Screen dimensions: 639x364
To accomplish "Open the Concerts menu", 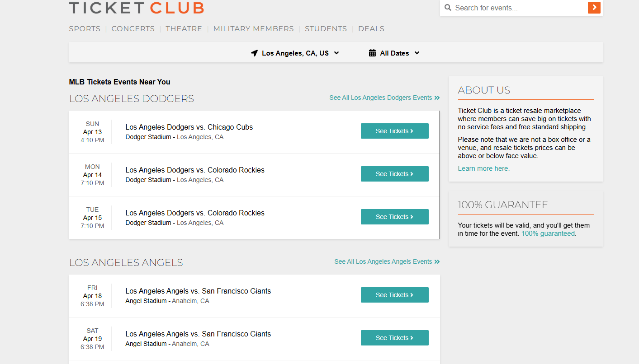I will [x=133, y=29].
